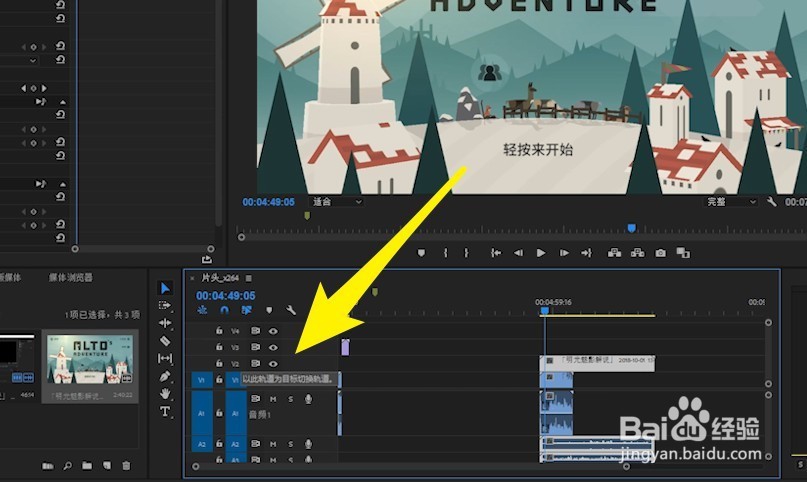Select the Slip tool
This screenshot has width=807, height=482.
click(x=165, y=358)
